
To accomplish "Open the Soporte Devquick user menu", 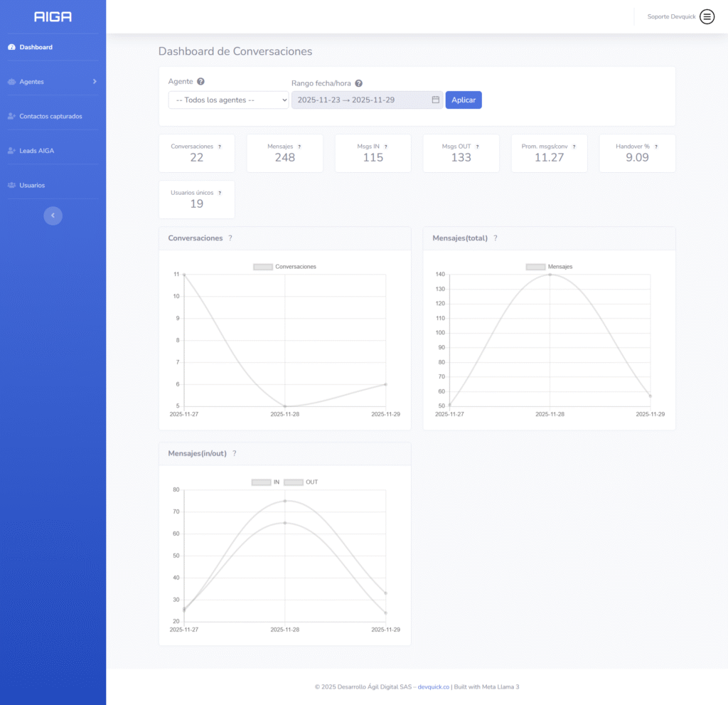I will point(671,16).
